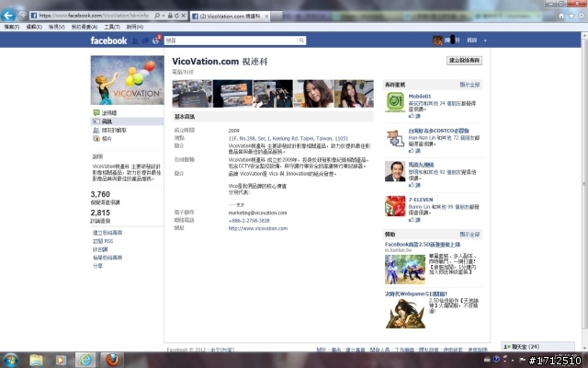Screen dimensions: 588x368
Task: Click the Internet Explorer home icon
Action: click(561, 16)
